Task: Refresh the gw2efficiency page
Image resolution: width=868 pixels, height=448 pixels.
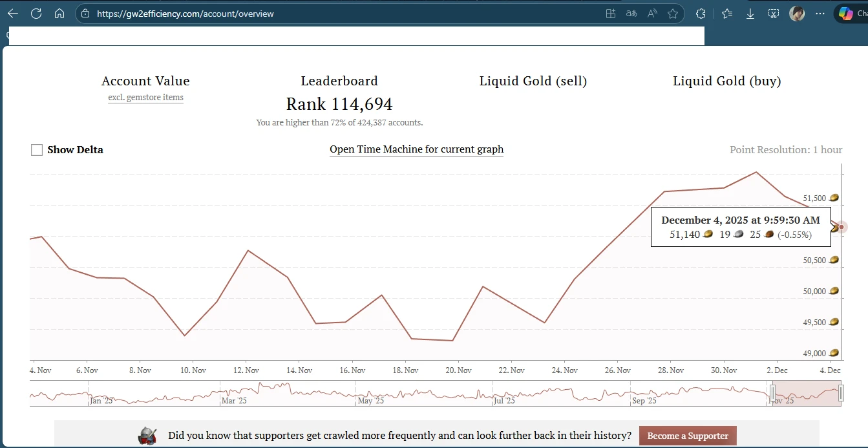Action: pyautogui.click(x=36, y=14)
